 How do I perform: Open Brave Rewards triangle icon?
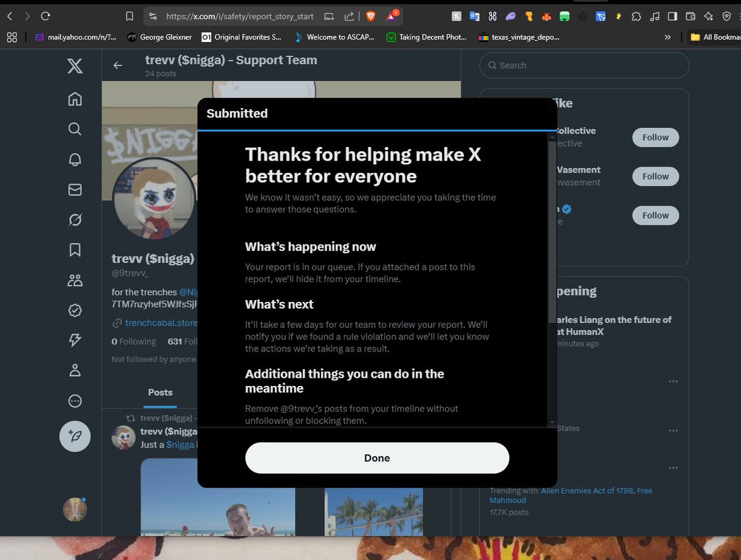point(392,16)
